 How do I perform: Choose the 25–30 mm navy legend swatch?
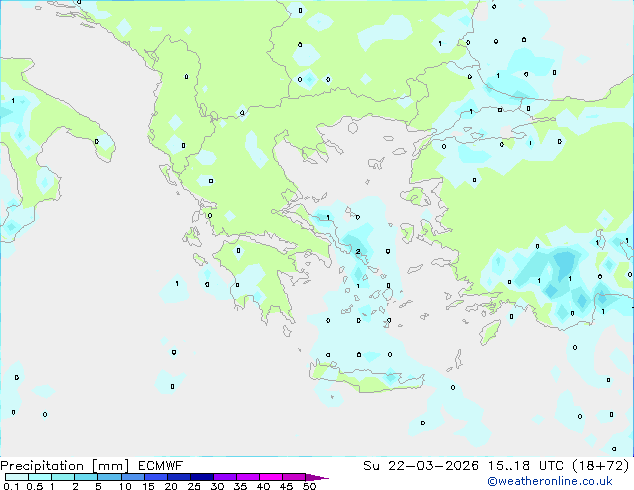pos(201,477)
